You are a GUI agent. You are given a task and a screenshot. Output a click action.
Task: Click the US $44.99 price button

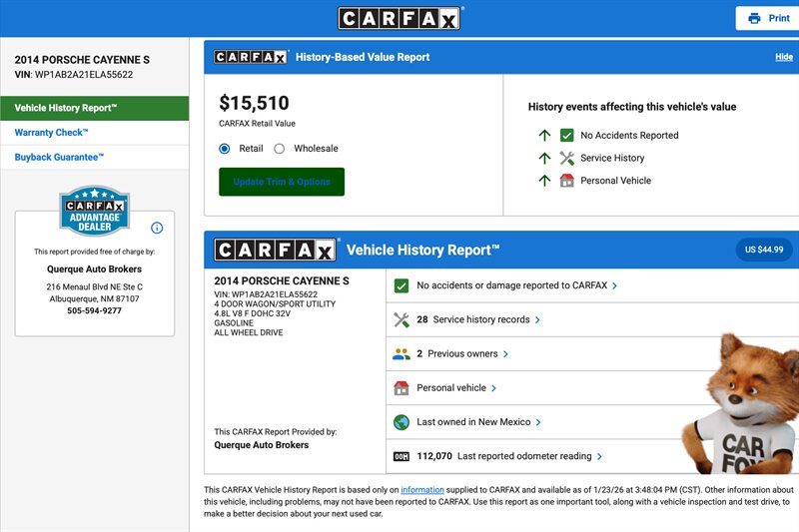point(763,250)
